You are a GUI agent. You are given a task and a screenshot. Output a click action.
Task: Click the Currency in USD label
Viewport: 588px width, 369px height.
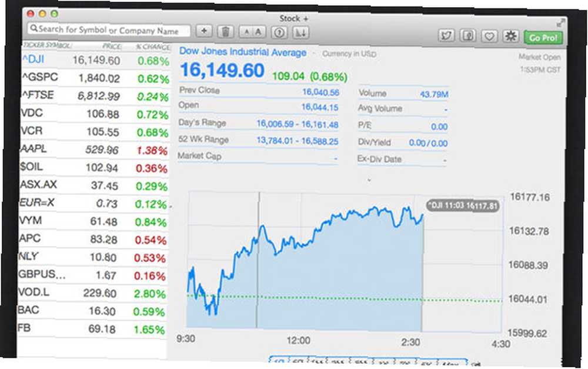(349, 54)
